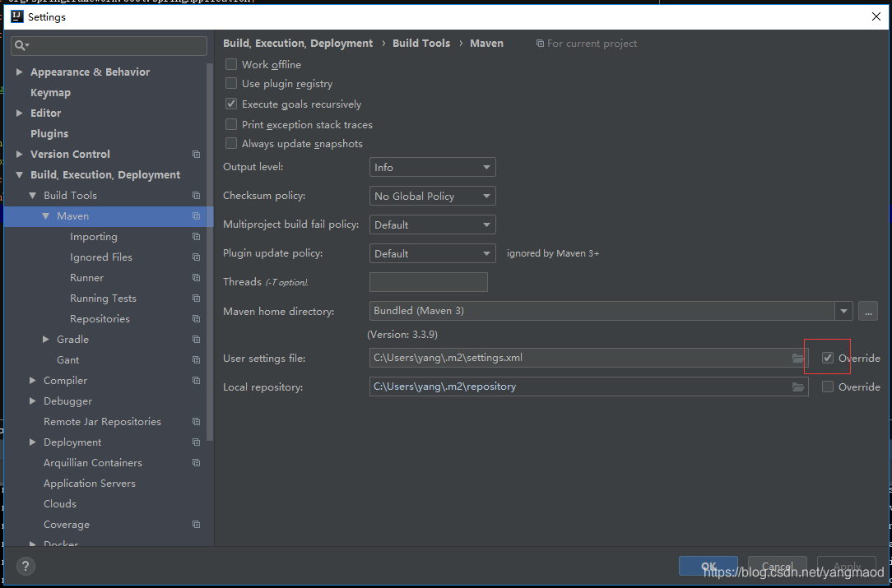Select Keymap in settings tree

[x=51, y=93]
